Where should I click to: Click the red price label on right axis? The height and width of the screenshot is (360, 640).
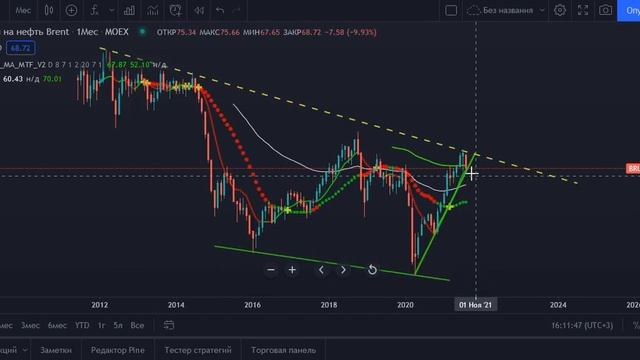(x=633, y=168)
